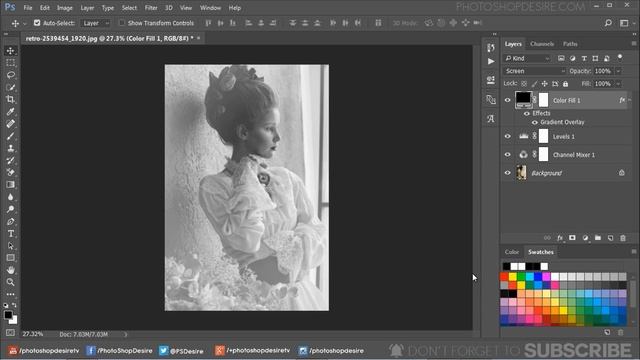Hide the layer Effects
The height and width of the screenshot is (360, 640).
[527, 113]
